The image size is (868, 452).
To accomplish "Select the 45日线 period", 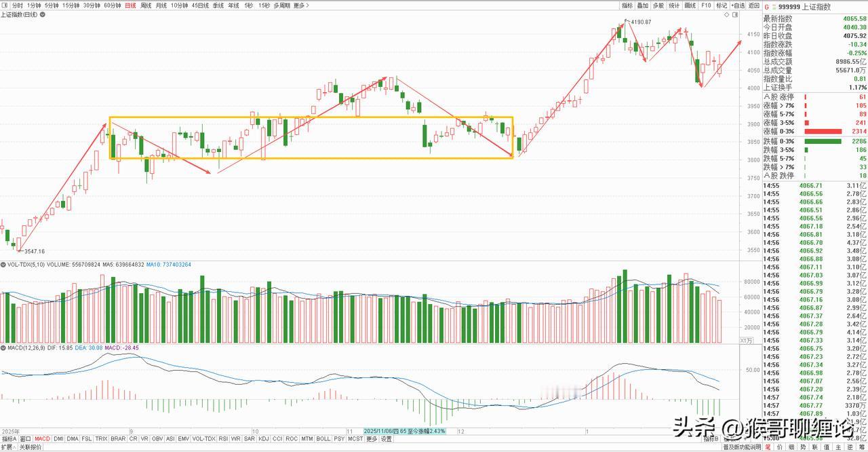I will click(200, 5).
